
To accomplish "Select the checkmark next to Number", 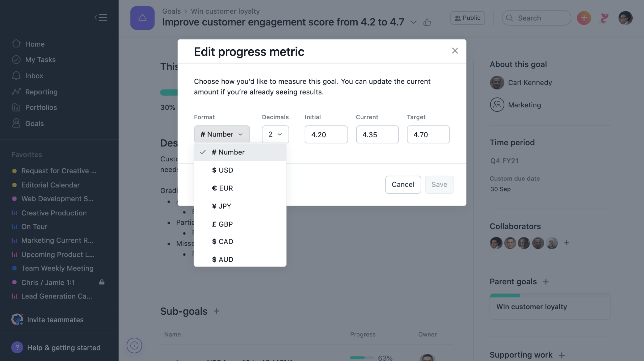I will [x=203, y=152].
